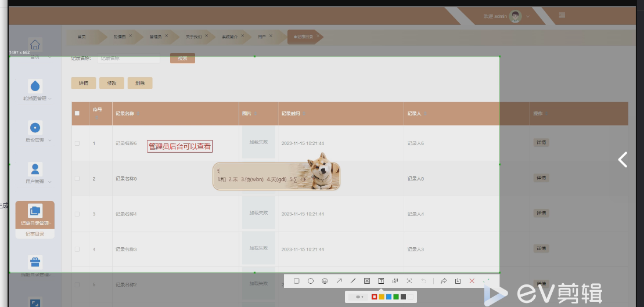Sort by the 记录名称 column
Screen dimensions: 644x307
[138, 114]
